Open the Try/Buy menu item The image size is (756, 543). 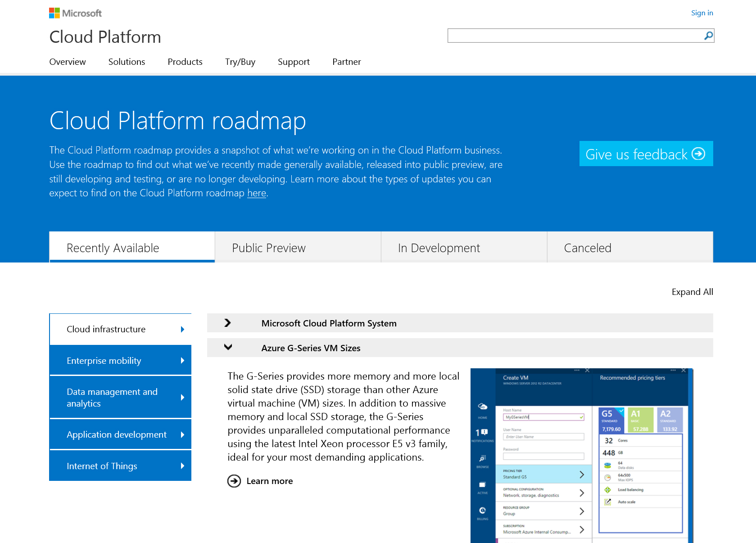240,62
